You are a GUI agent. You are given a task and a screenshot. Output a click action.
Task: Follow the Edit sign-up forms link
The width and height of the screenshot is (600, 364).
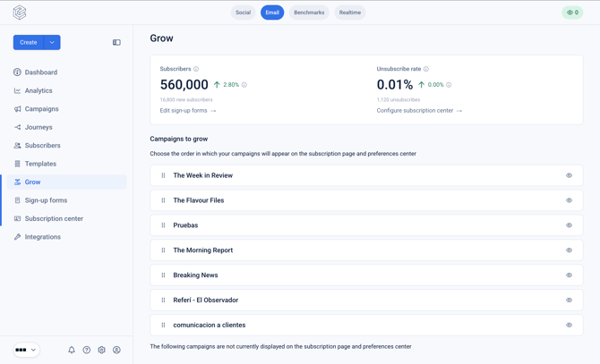tap(188, 111)
